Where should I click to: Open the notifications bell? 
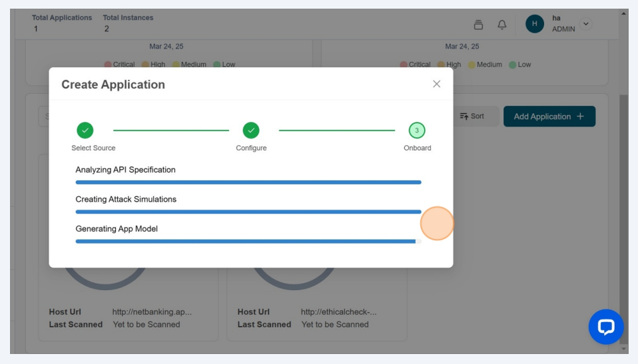tap(502, 25)
